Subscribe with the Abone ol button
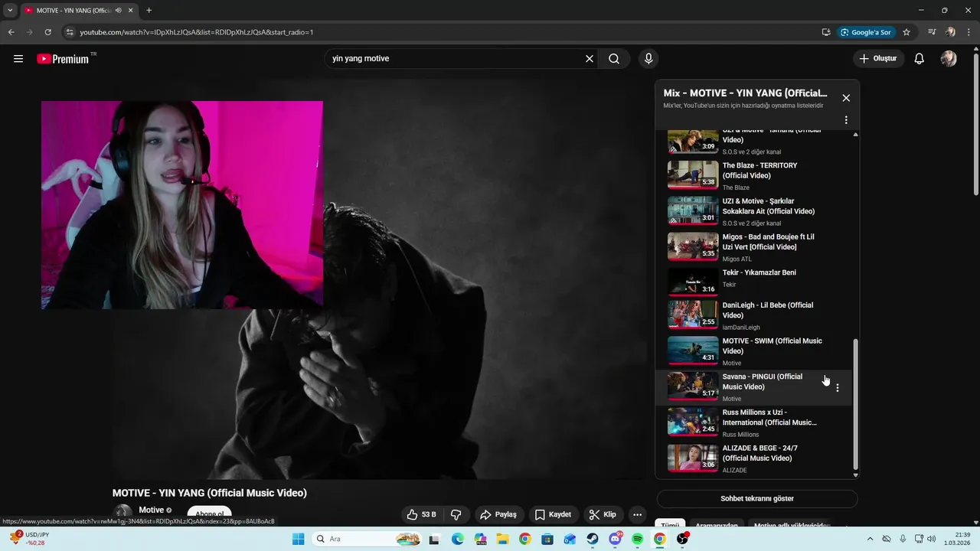Screen dimensions: 980x551 (209, 514)
